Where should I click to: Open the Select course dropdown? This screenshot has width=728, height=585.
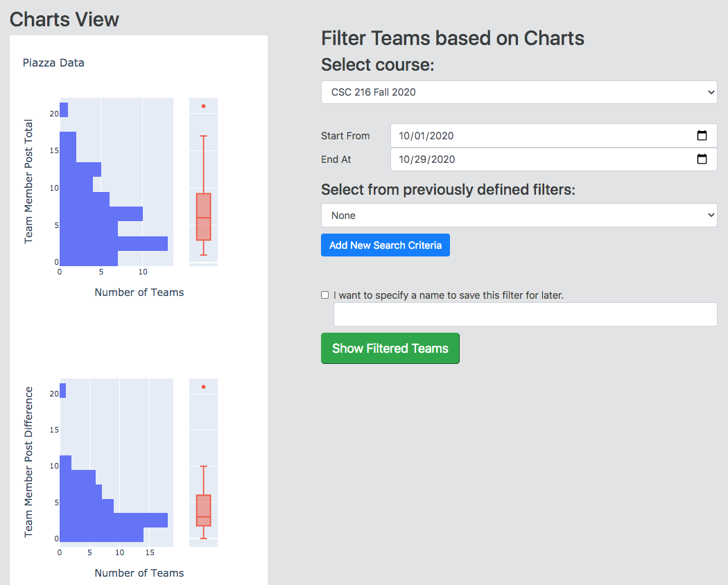coord(519,92)
